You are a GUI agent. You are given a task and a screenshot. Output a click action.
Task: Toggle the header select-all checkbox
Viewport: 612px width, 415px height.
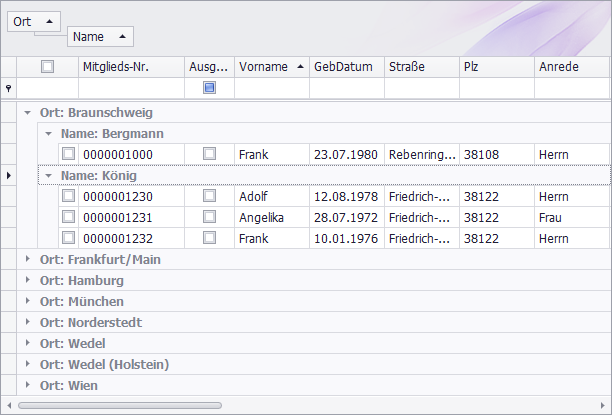(47, 67)
